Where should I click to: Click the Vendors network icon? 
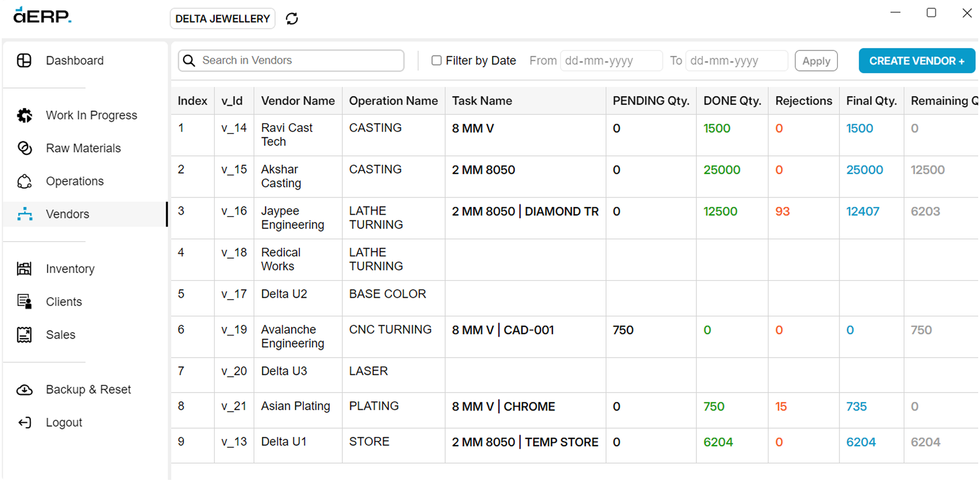[24, 214]
